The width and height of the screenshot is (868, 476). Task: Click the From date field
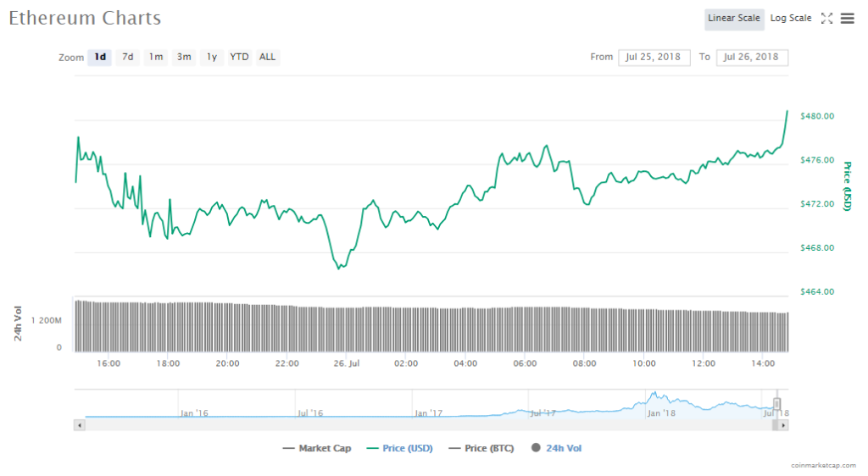(x=654, y=58)
